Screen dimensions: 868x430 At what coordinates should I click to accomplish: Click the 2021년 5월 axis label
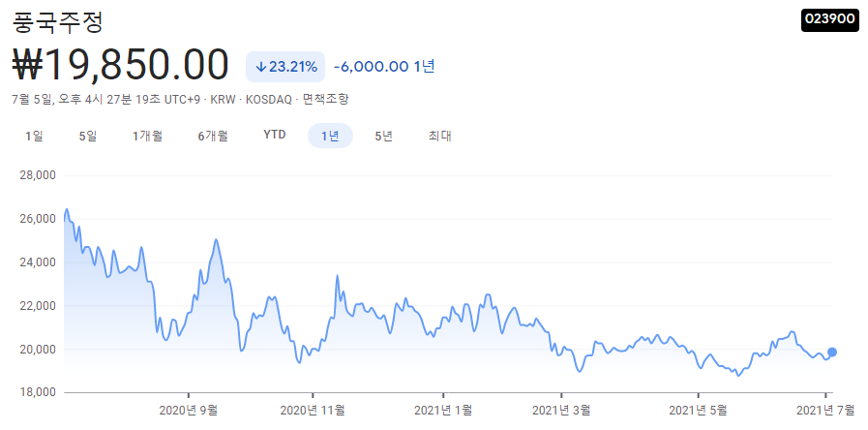pyautogui.click(x=698, y=410)
